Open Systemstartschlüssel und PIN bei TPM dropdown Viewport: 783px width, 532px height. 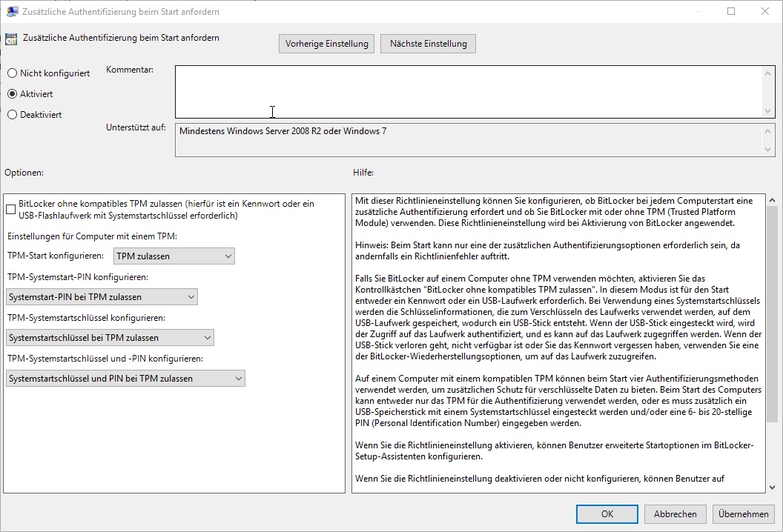(125, 379)
